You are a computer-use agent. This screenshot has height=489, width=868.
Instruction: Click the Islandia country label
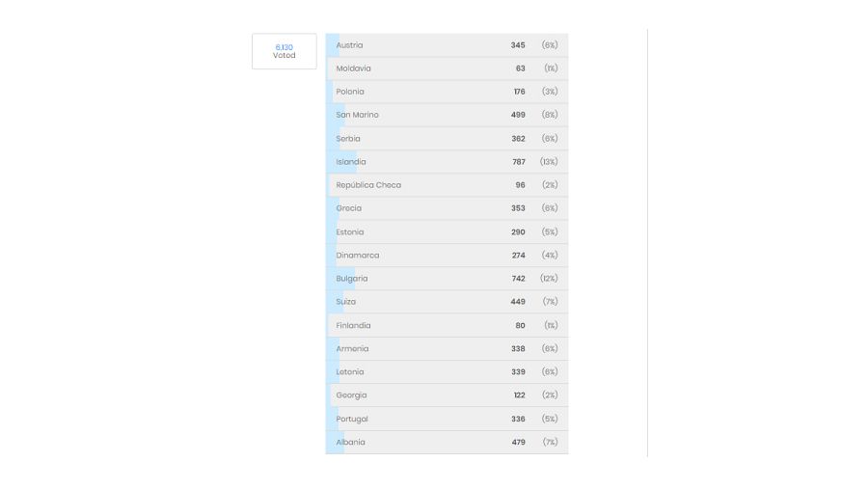click(351, 162)
